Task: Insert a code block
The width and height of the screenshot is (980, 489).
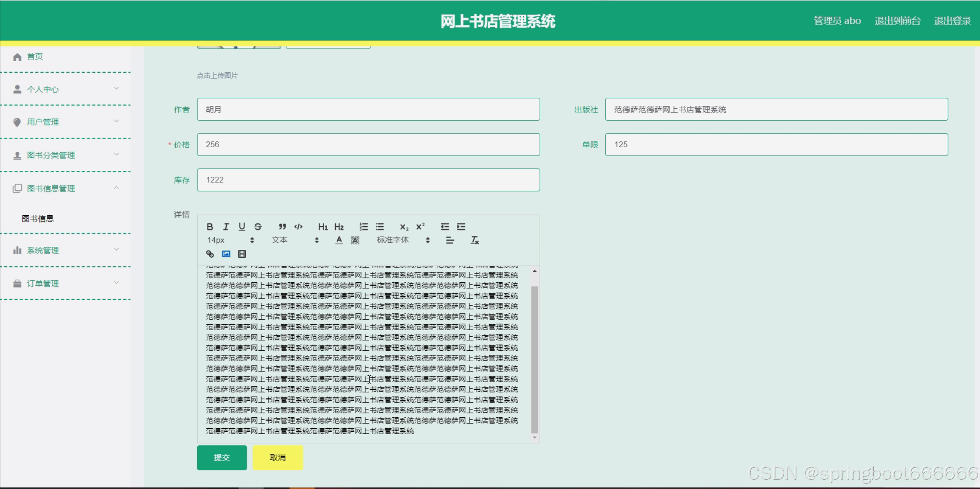Action: [x=298, y=227]
